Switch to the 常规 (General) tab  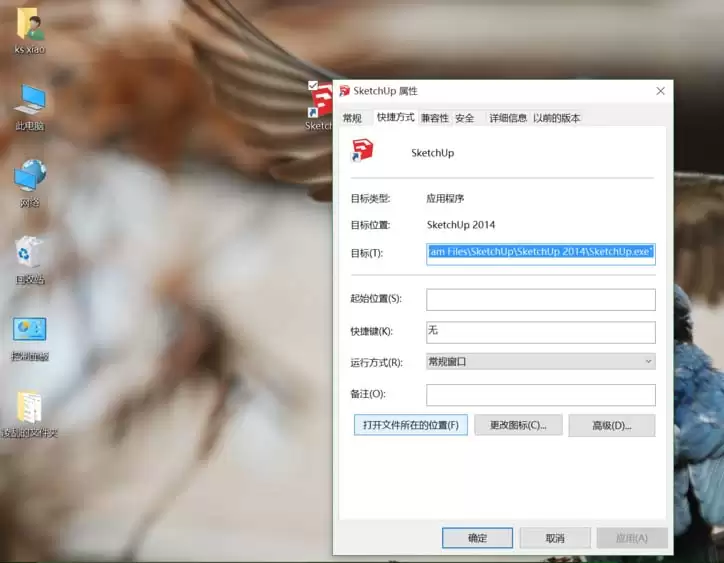tap(352, 118)
